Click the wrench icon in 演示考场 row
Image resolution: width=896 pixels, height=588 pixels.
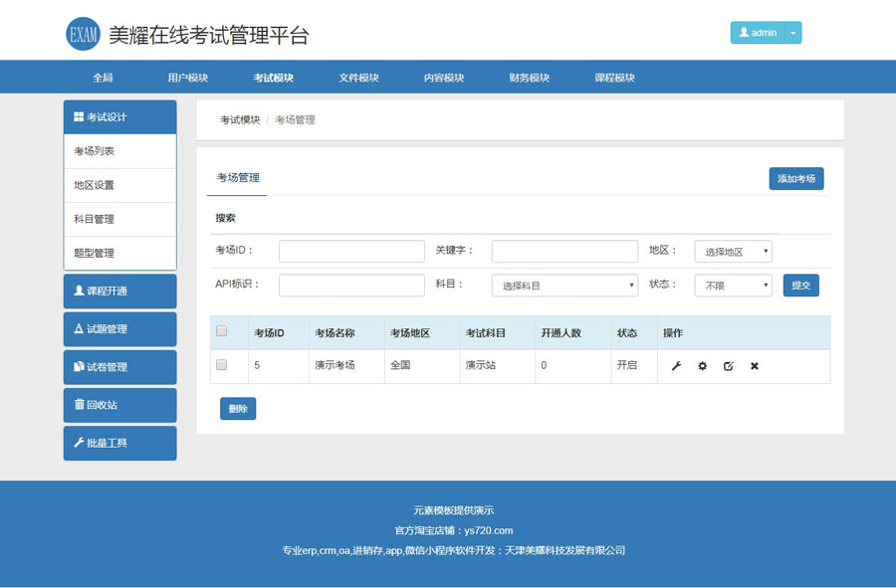pos(676,366)
